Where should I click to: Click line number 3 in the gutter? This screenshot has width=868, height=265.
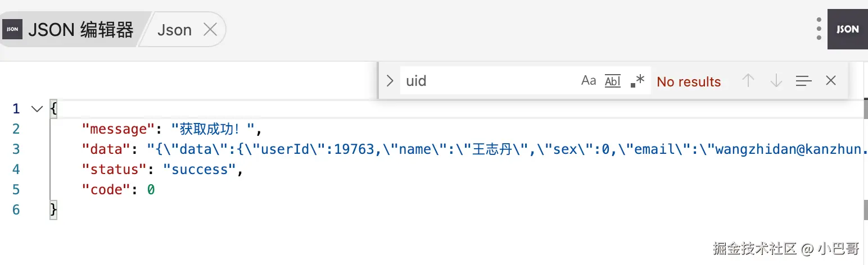(x=16, y=149)
